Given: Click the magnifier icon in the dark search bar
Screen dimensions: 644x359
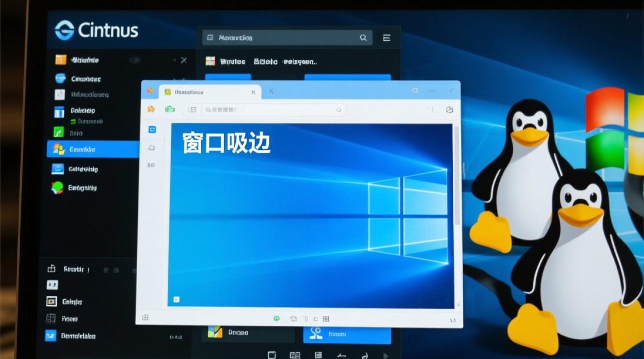Looking at the screenshot, I should 363,38.
